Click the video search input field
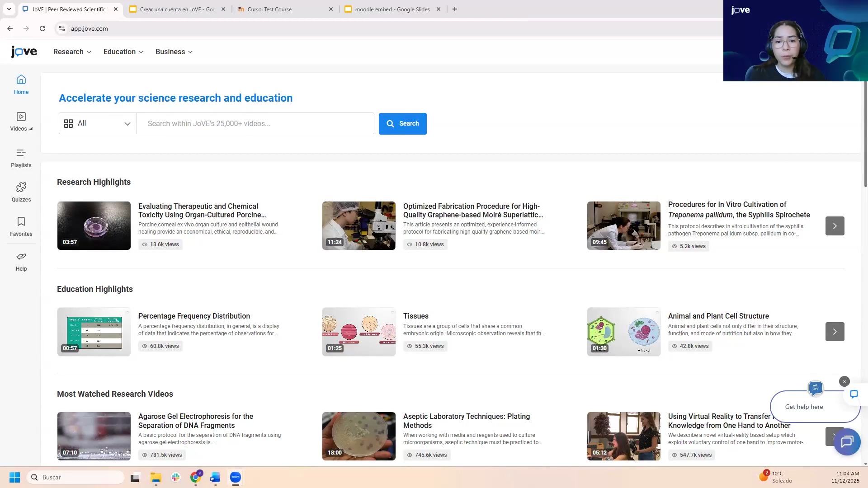 click(x=255, y=123)
